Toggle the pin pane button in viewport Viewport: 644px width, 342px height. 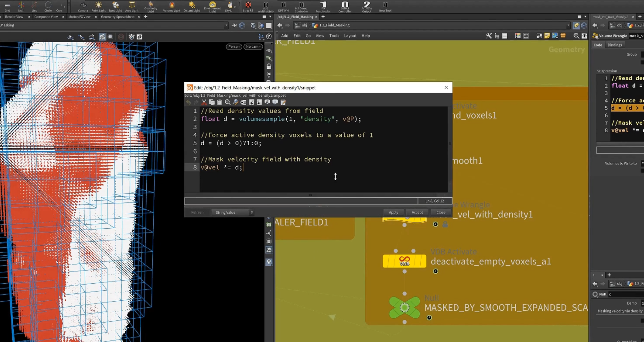point(235,25)
